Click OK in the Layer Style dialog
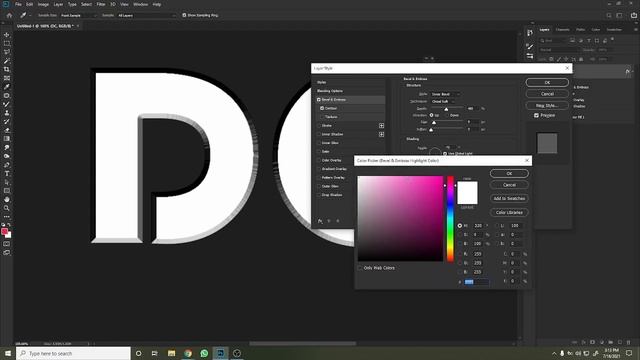 click(x=547, y=82)
